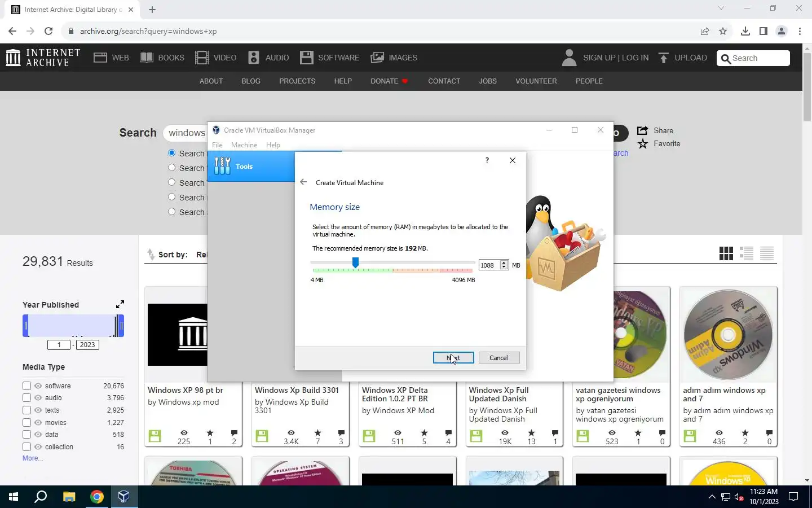
Task: Open File Explorer from the taskbar
Action: coord(69,497)
